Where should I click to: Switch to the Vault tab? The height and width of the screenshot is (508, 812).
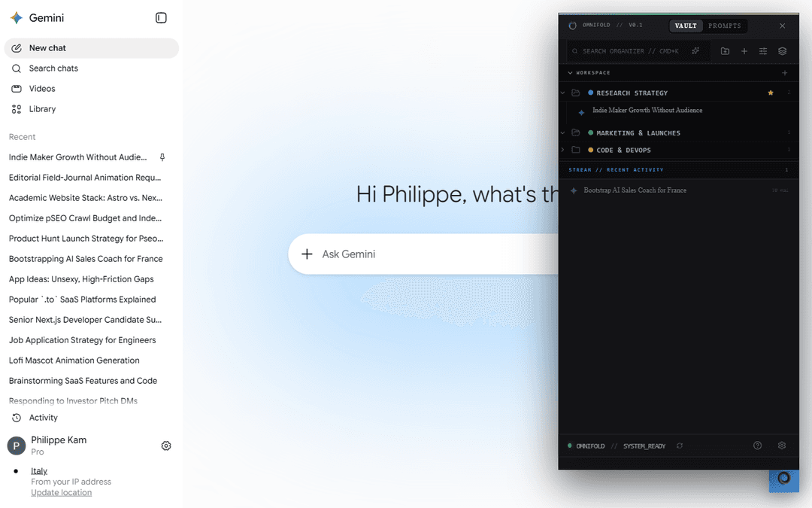tap(686, 26)
